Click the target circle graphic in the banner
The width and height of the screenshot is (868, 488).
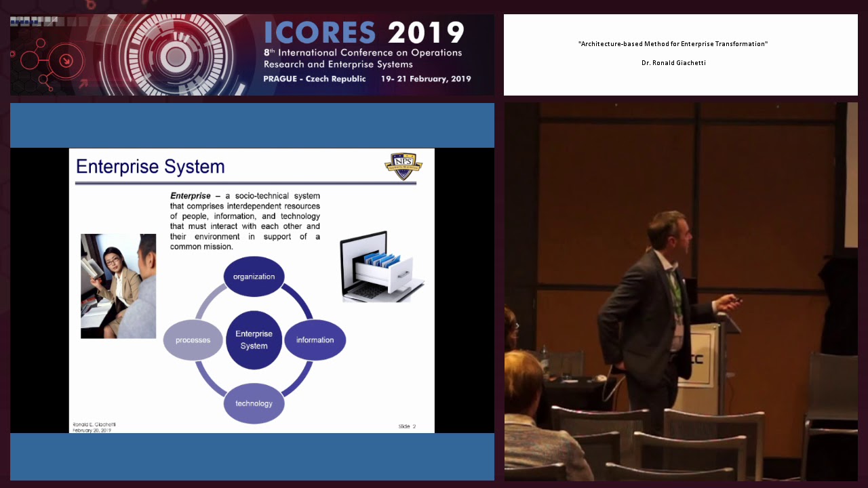point(176,56)
